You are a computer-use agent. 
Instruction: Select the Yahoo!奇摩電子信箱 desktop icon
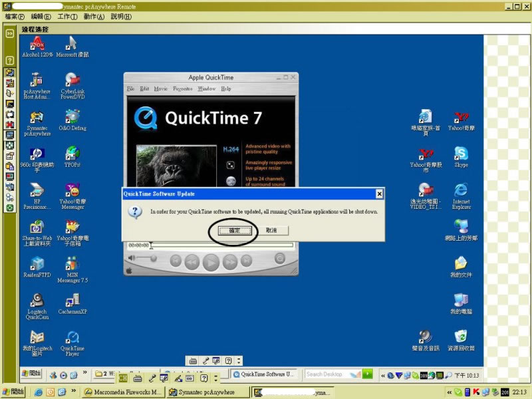coord(72,233)
